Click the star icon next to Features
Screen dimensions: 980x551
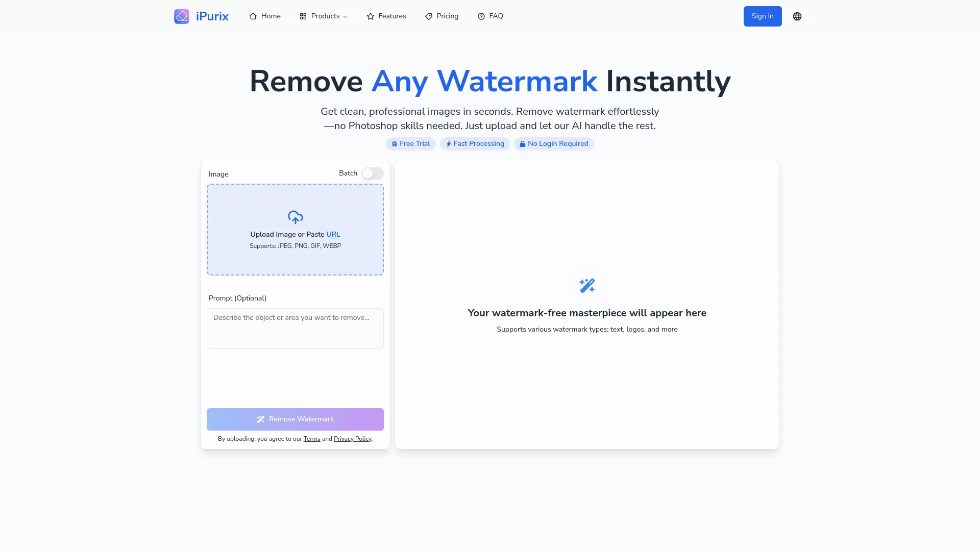click(x=371, y=16)
